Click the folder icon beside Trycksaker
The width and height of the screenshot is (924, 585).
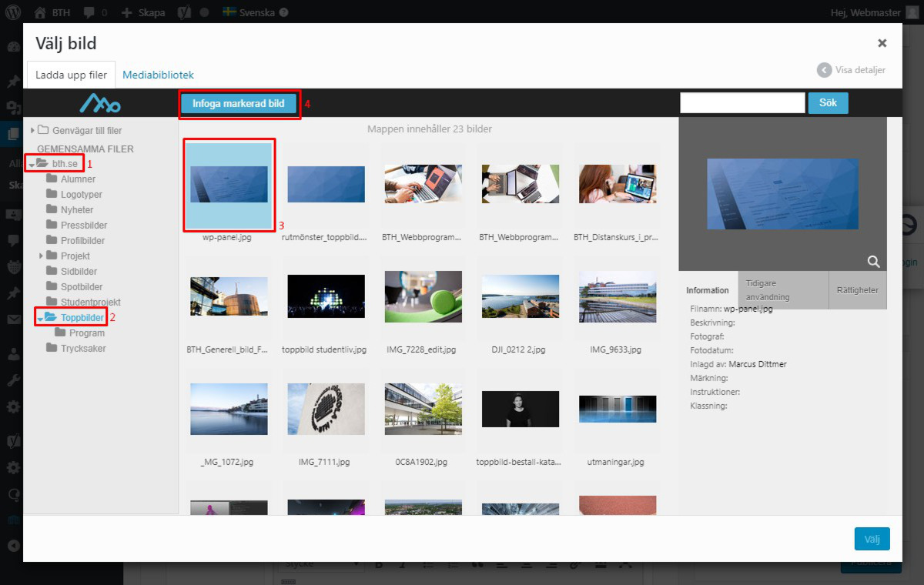coord(52,348)
